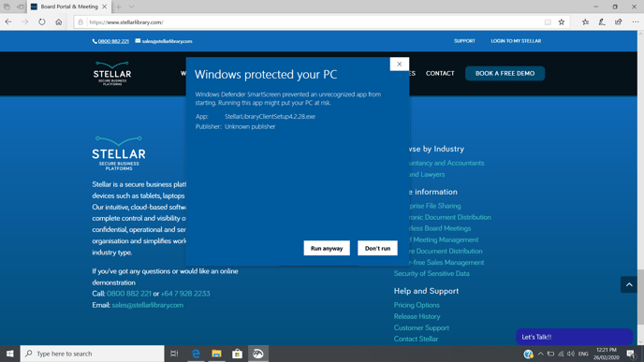Click the Add notes pen icon

(x=602, y=22)
